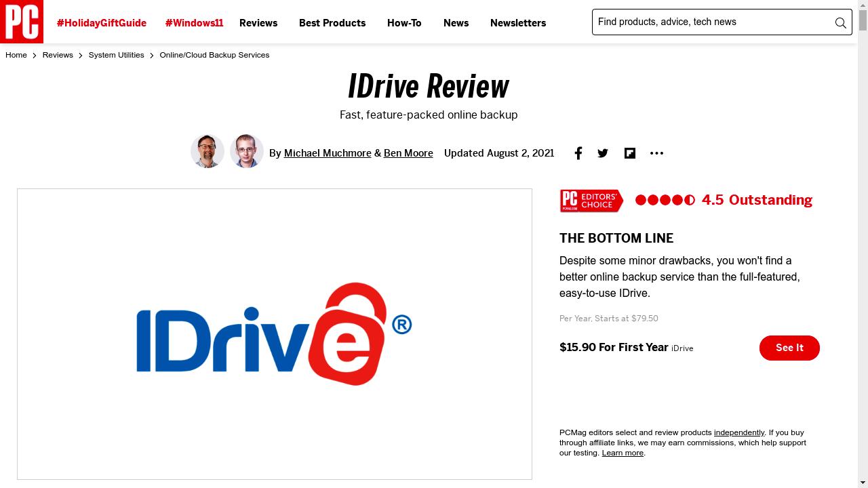Click the See It button
Viewport: 868px width, 488px height.
[789, 348]
